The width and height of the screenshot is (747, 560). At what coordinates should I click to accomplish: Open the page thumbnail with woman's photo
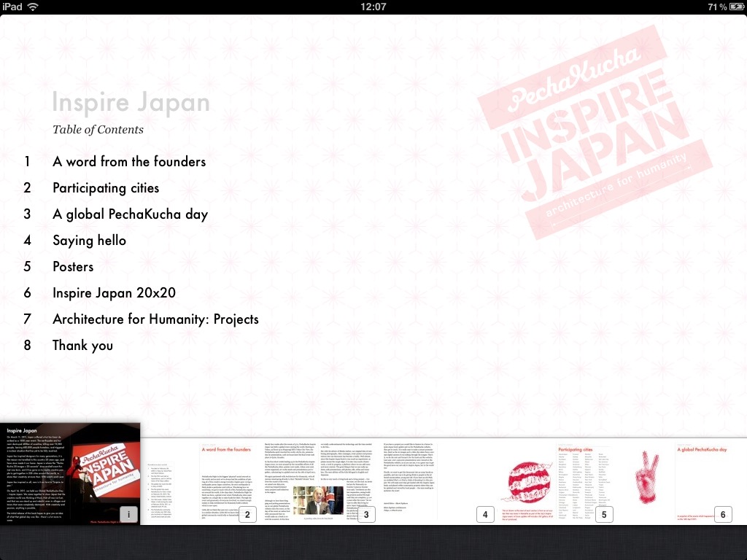[317, 499]
